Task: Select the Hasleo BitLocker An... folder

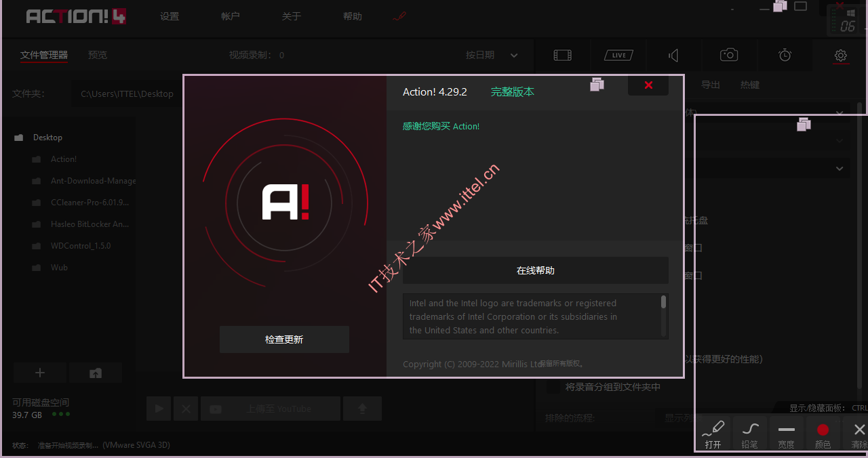Action: 90,224
